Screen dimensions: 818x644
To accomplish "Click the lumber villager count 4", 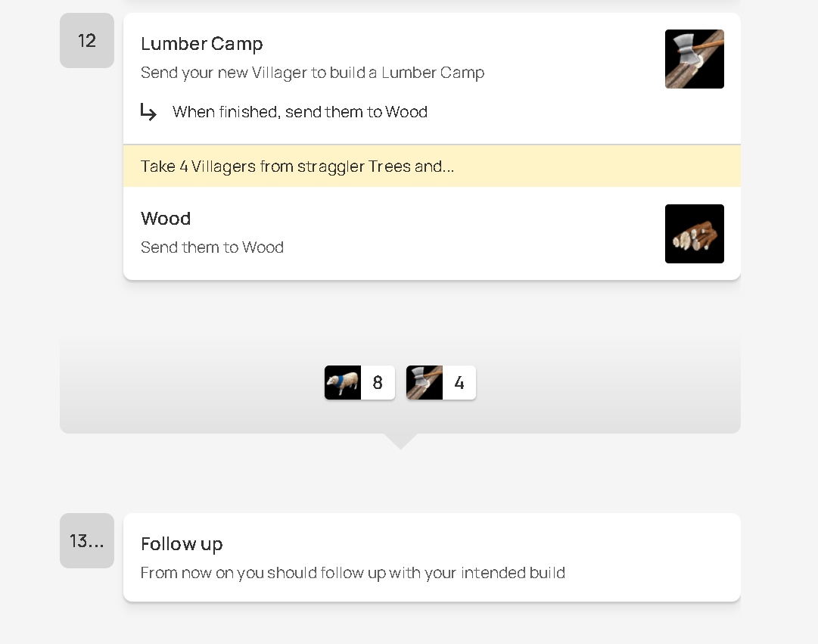I will (459, 383).
